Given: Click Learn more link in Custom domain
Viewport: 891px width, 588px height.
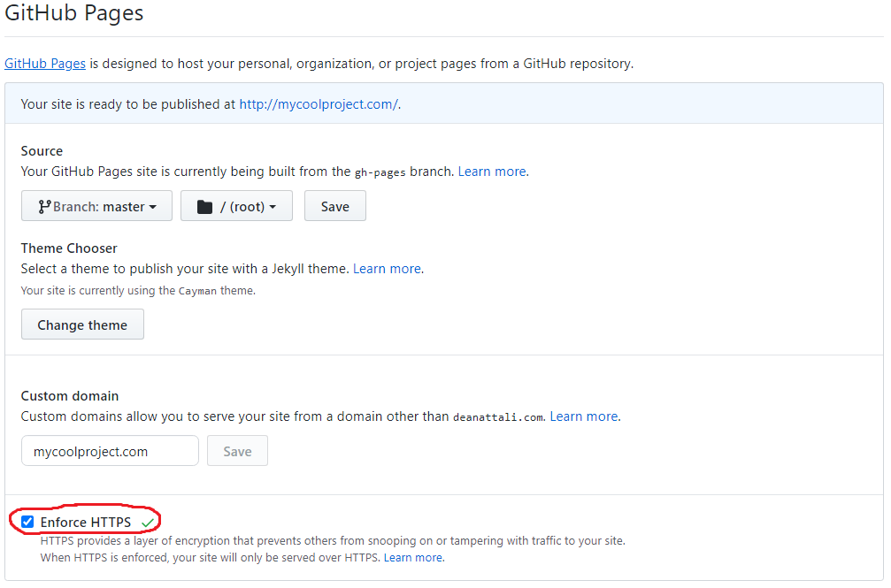Looking at the screenshot, I should [x=584, y=416].
